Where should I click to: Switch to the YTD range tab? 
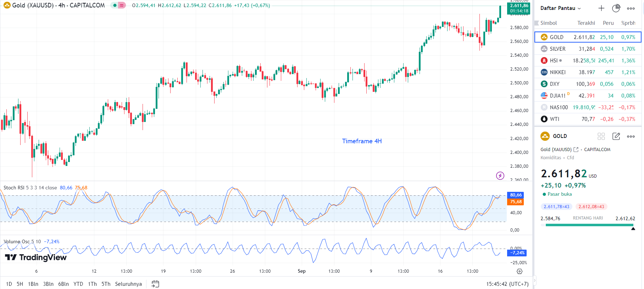point(78,284)
